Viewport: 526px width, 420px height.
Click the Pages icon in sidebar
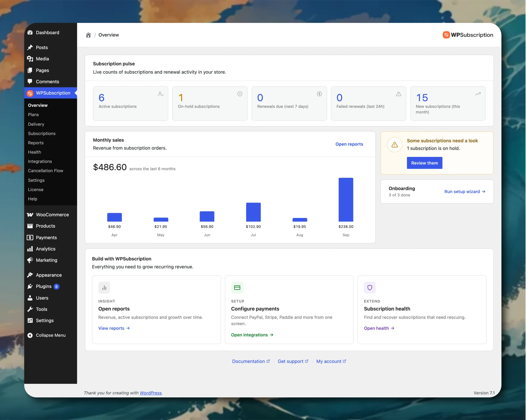30,70
